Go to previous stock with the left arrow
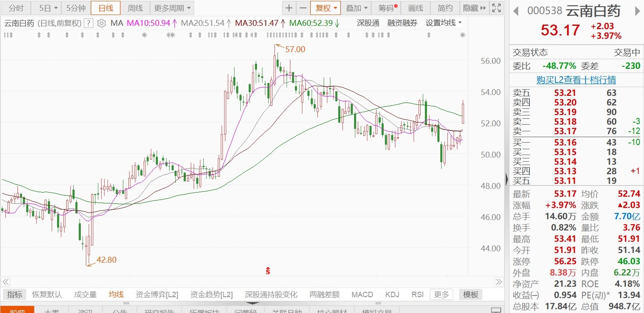Image resolution: width=644 pixels, height=313 pixels. [x=516, y=11]
